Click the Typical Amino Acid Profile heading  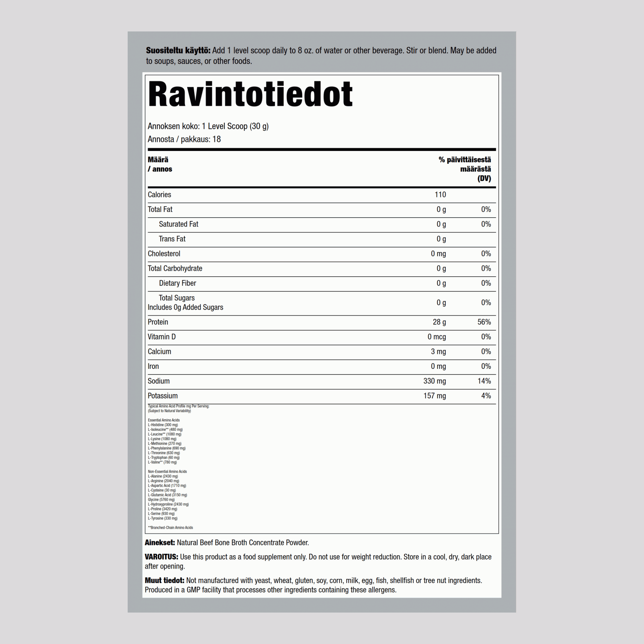(179, 406)
